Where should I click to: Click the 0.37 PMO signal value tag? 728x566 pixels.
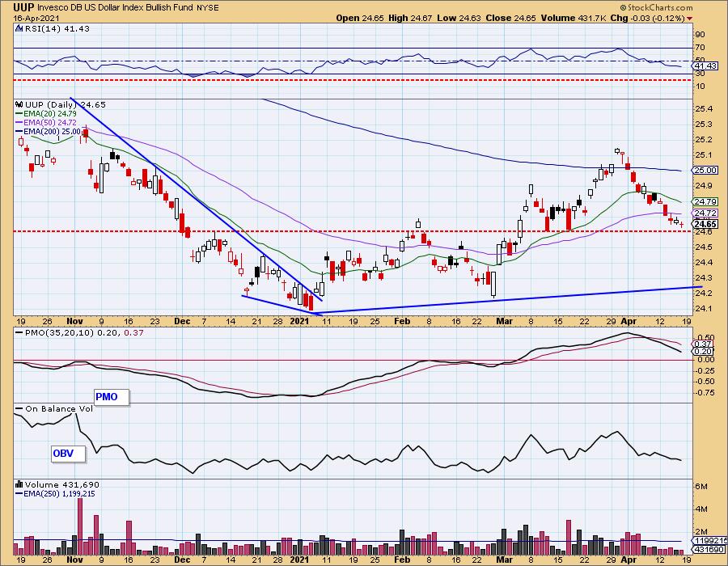tap(704, 344)
